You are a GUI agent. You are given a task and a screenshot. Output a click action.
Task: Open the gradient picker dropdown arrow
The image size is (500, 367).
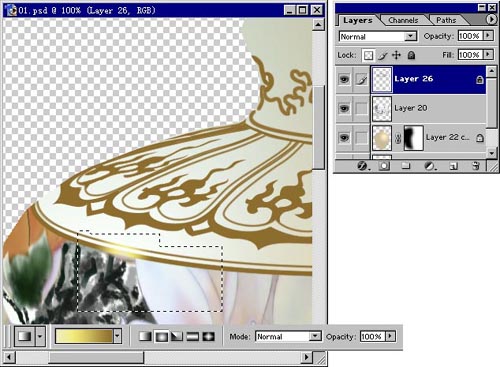(x=117, y=336)
